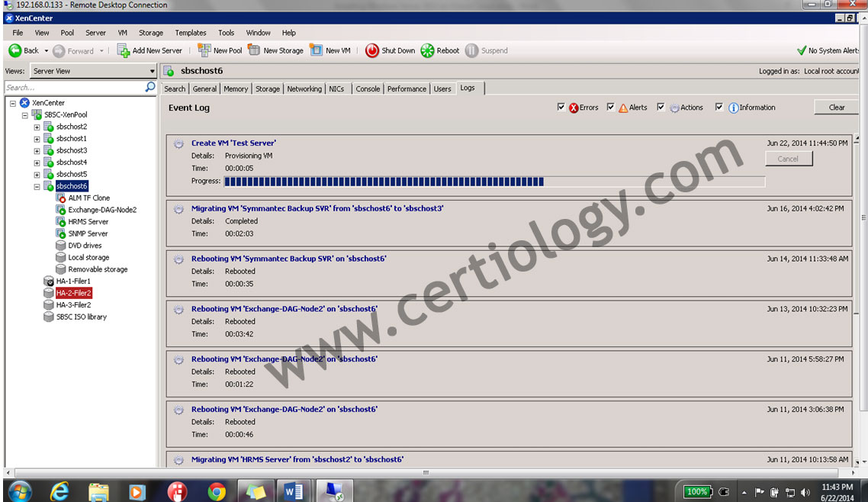
Task: Select the DVD drives storage icon
Action: point(61,245)
